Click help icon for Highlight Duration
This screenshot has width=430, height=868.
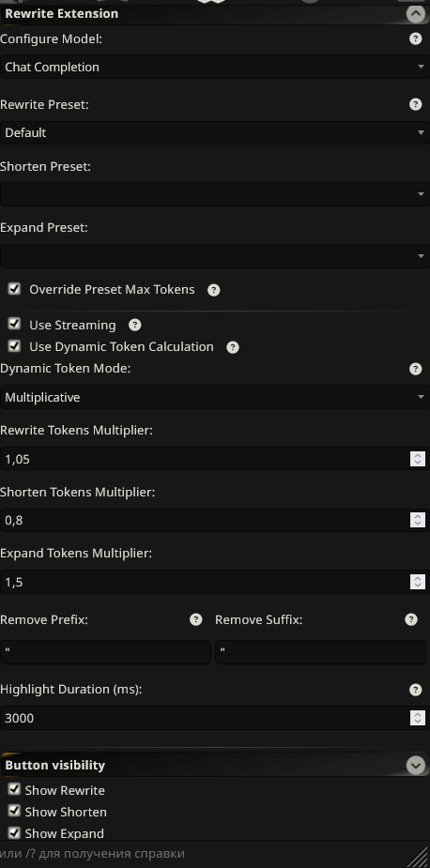point(415,689)
